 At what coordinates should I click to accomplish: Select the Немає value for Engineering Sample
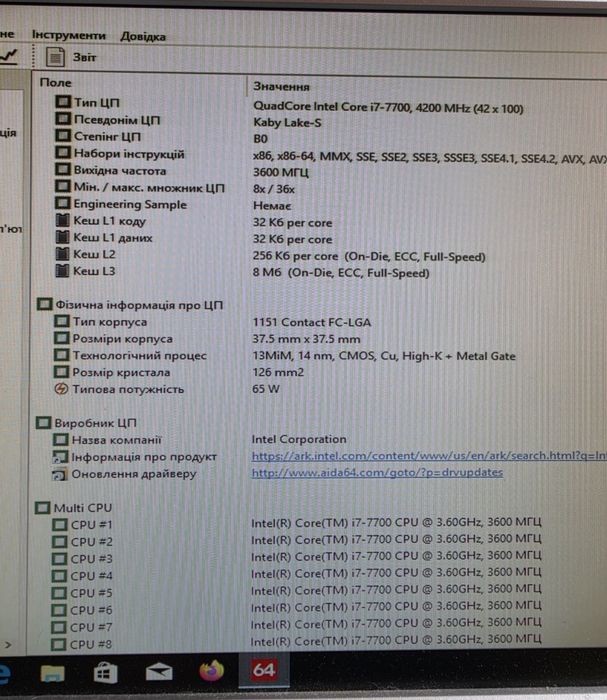click(x=272, y=205)
